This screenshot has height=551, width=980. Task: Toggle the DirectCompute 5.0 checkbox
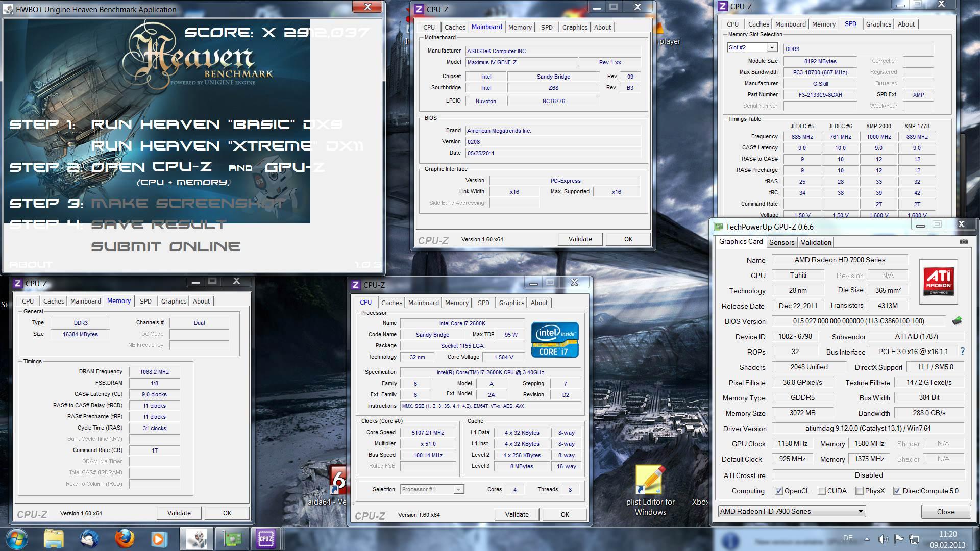pos(897,491)
